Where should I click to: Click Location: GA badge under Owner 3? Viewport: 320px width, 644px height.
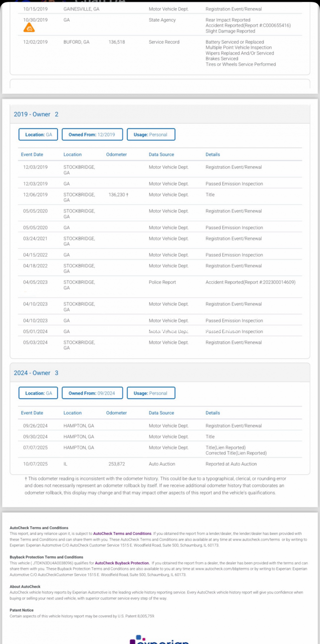[x=38, y=393]
